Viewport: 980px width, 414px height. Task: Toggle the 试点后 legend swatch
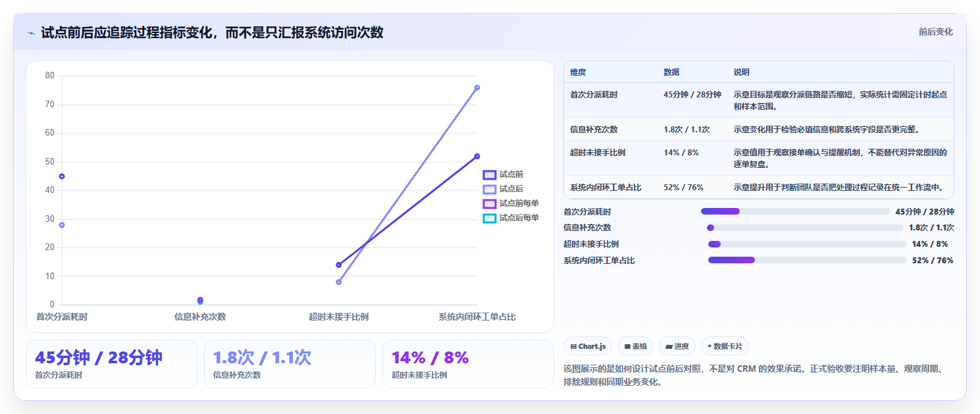490,189
